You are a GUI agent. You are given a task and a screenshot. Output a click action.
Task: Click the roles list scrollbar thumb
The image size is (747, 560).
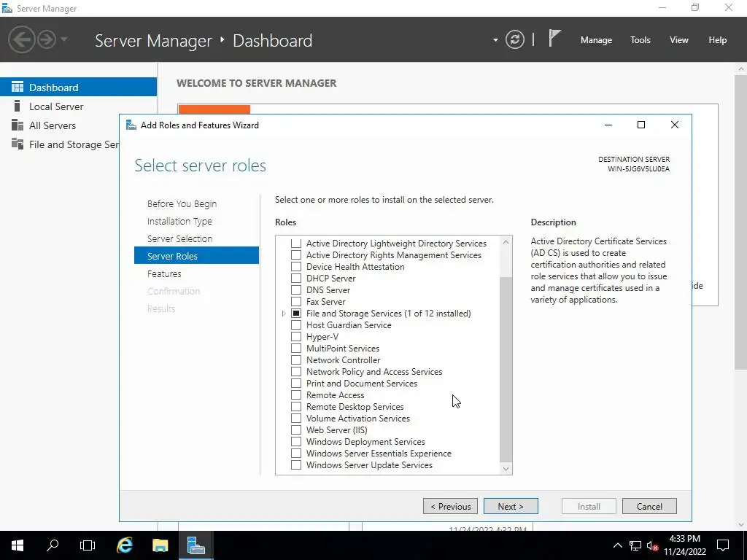pos(506,369)
